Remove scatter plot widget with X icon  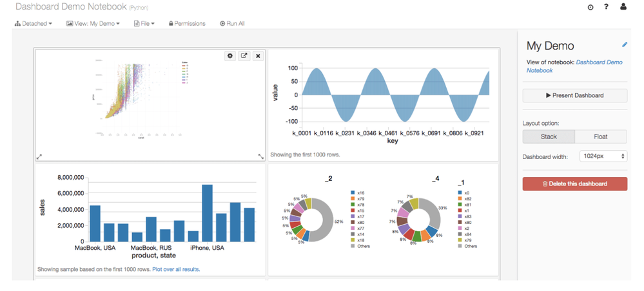coord(258,56)
